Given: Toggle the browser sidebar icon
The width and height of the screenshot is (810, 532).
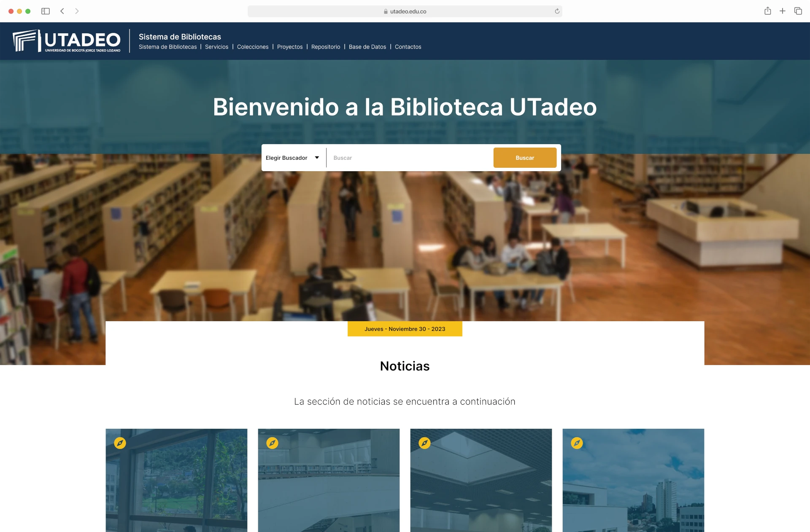Looking at the screenshot, I should click(x=45, y=11).
